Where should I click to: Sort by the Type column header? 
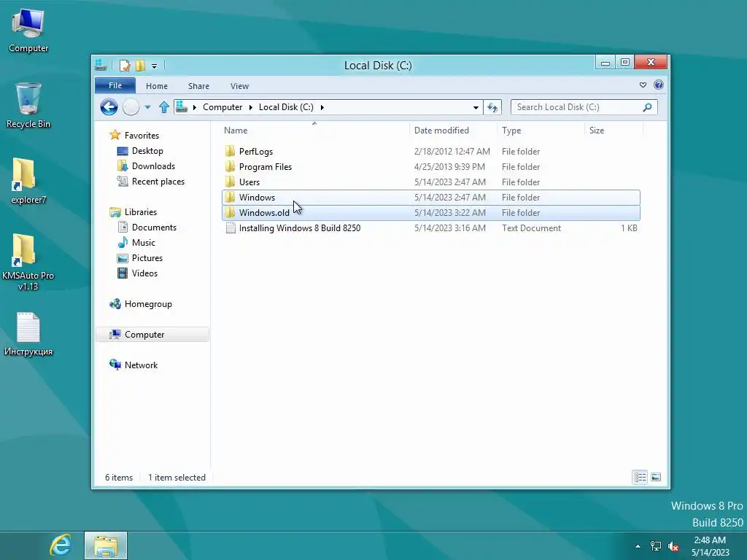[x=511, y=131]
